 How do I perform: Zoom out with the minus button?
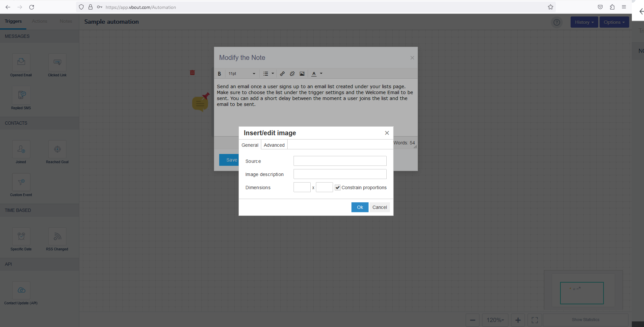[473, 320]
